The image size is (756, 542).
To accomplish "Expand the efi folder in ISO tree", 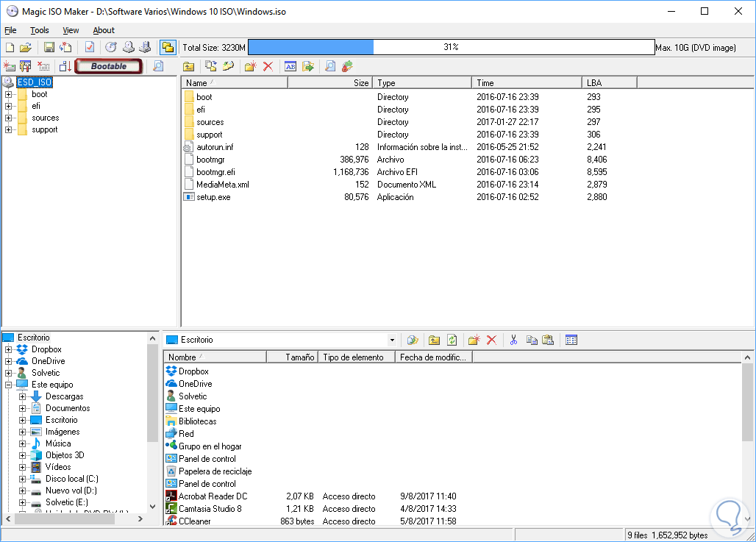I will coord(8,106).
